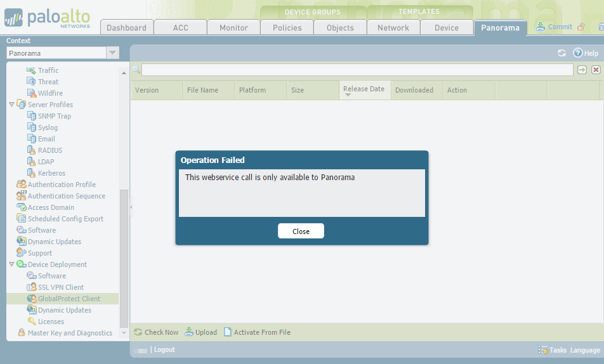Select SNMP Trap server profile
Screen dimensions: 604x364
click(55, 116)
